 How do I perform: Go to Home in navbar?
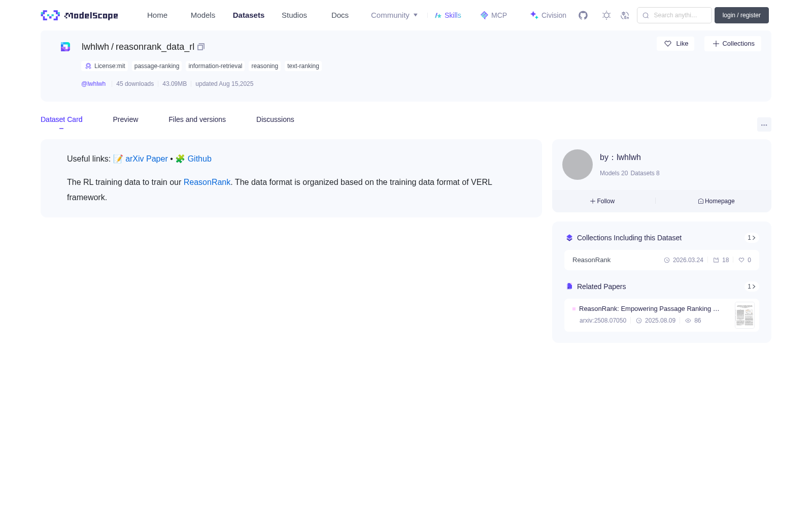pos(157,15)
